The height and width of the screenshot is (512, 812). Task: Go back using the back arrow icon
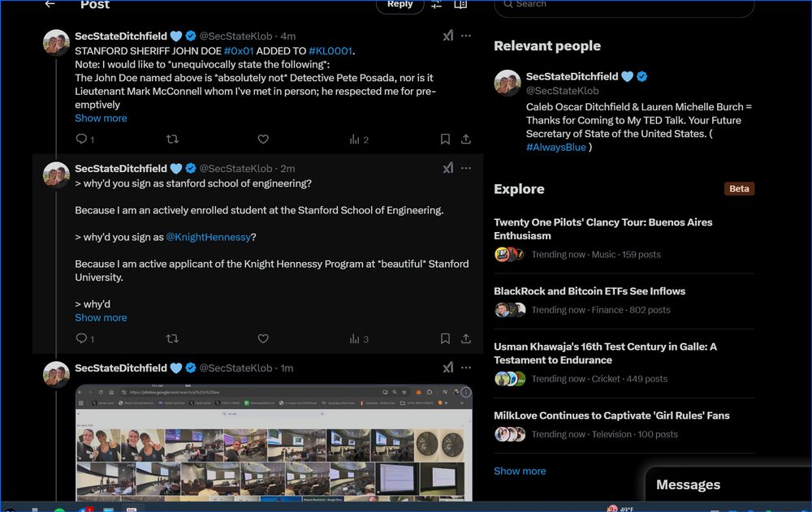click(x=50, y=4)
